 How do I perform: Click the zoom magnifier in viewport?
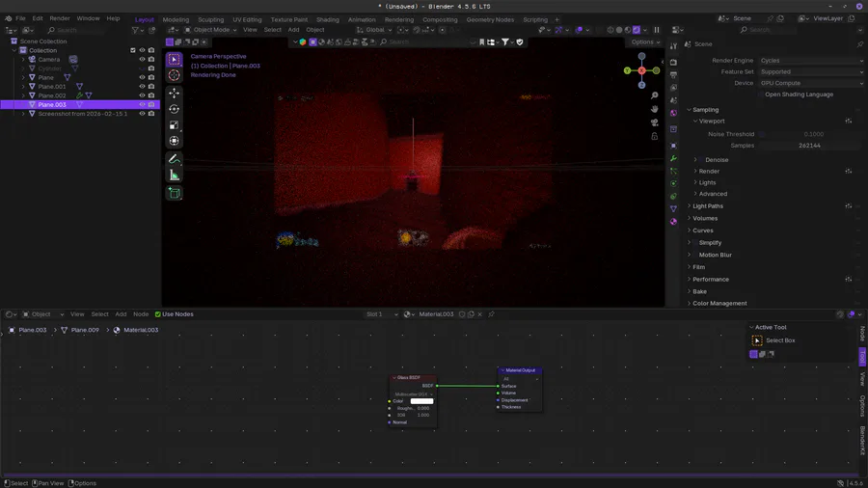(655, 95)
